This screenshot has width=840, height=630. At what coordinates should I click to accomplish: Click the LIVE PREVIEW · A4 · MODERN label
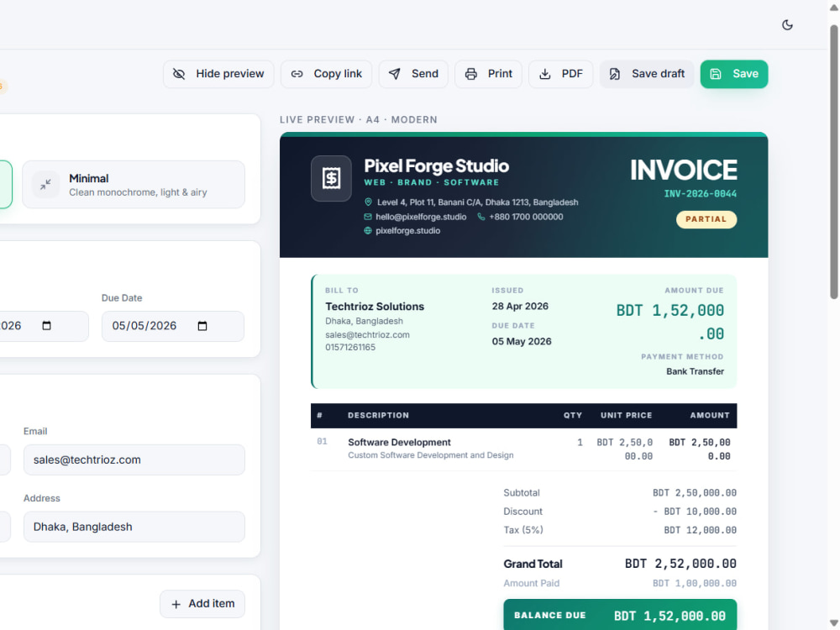pyautogui.click(x=359, y=119)
